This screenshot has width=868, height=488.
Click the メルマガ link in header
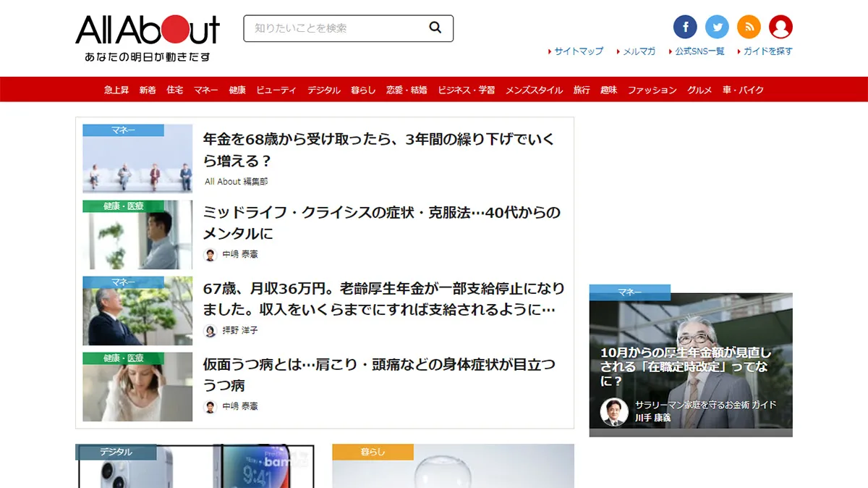[639, 51]
